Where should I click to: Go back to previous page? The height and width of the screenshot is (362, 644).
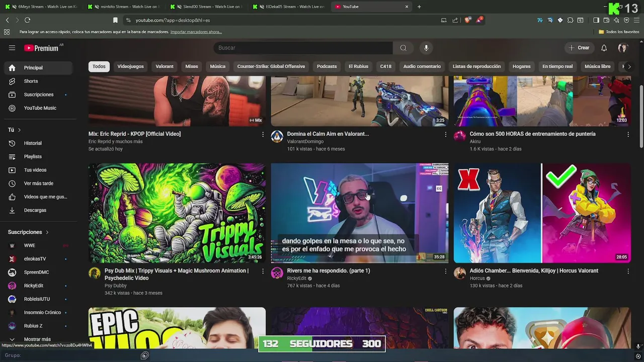[x=7, y=20]
